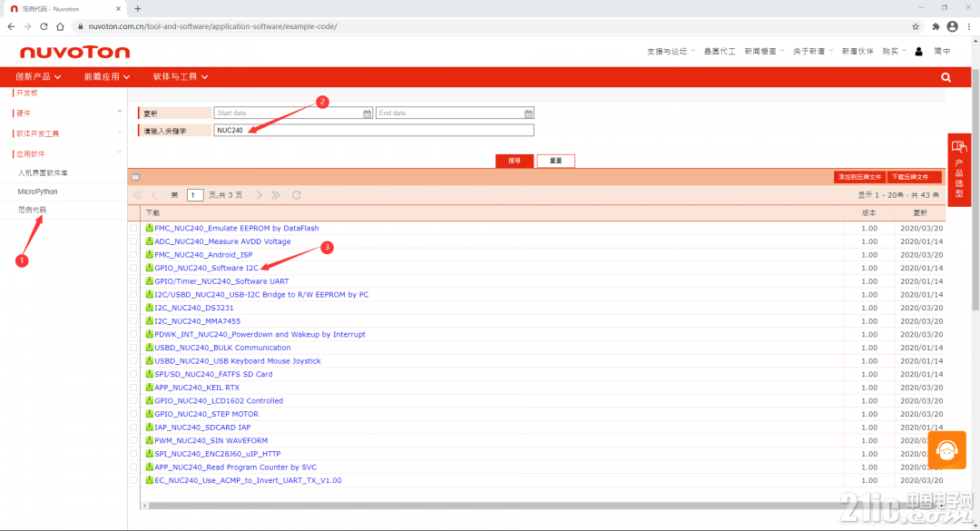Tick checkbox for USBD_NUC240_BULK Communication

point(133,348)
